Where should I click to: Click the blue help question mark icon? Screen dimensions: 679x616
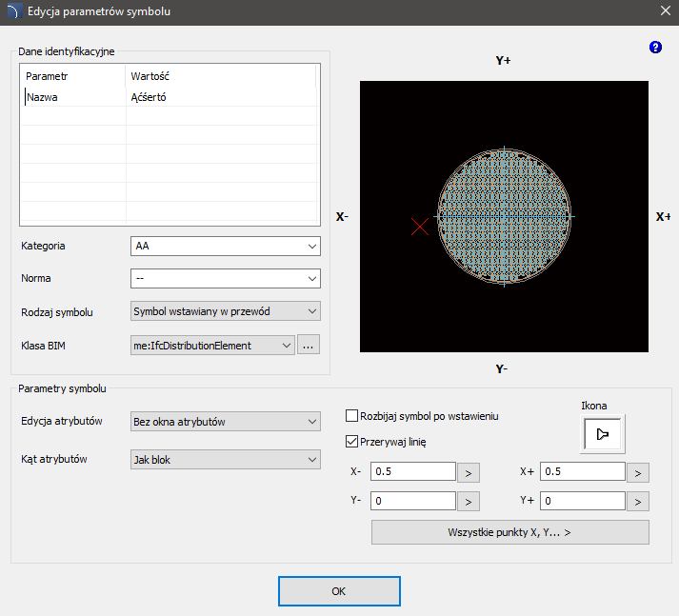[655, 48]
